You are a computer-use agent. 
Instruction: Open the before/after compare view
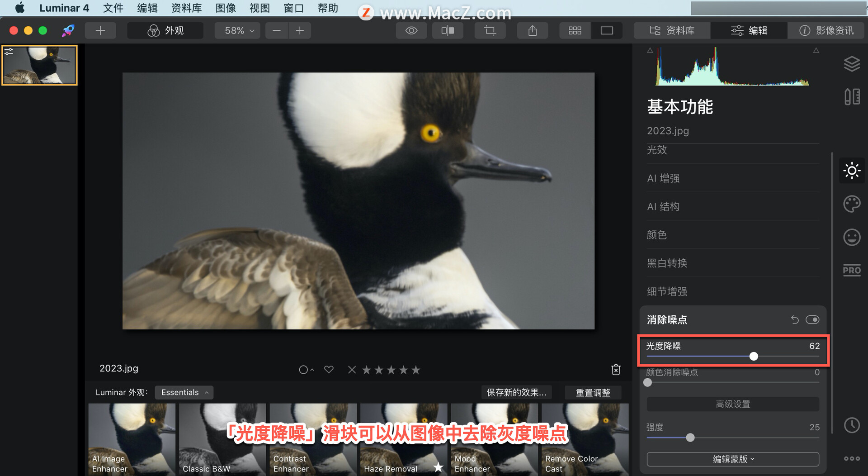447,30
